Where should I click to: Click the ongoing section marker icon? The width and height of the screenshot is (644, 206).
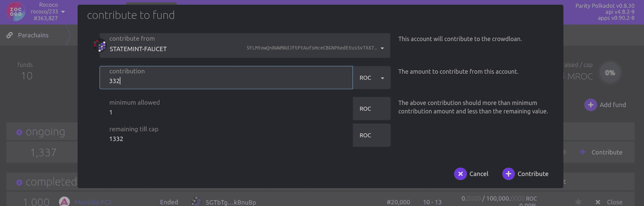click(x=19, y=133)
